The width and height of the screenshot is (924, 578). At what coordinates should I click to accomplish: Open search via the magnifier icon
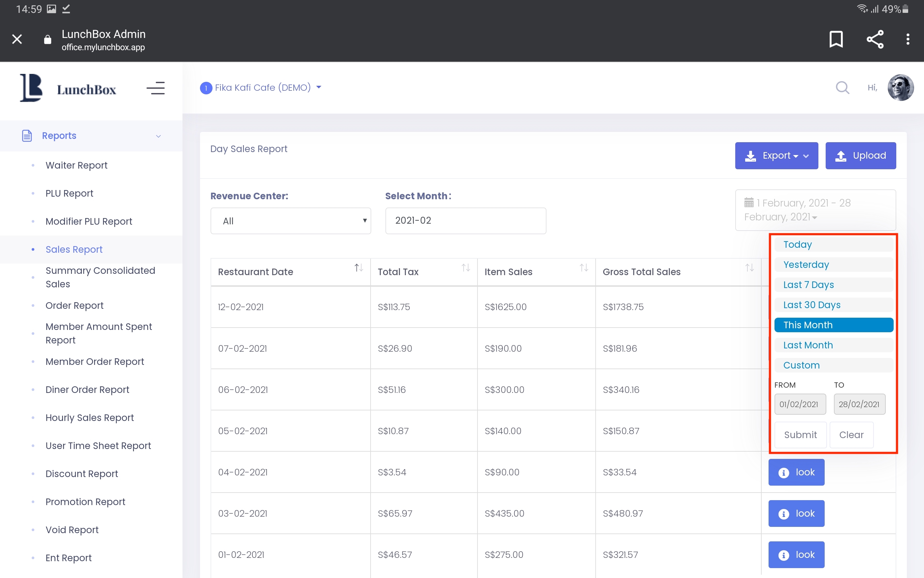[842, 87]
